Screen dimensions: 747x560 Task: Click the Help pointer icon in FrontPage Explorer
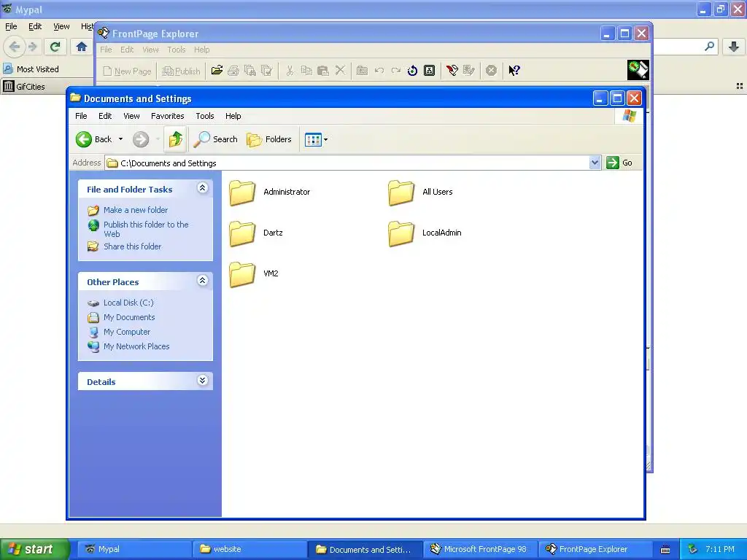coord(514,71)
